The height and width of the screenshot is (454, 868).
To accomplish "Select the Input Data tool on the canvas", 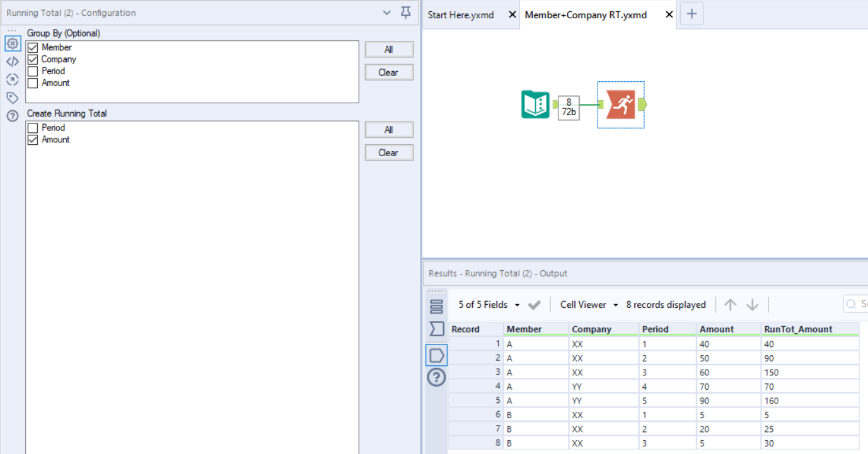I will click(x=535, y=104).
